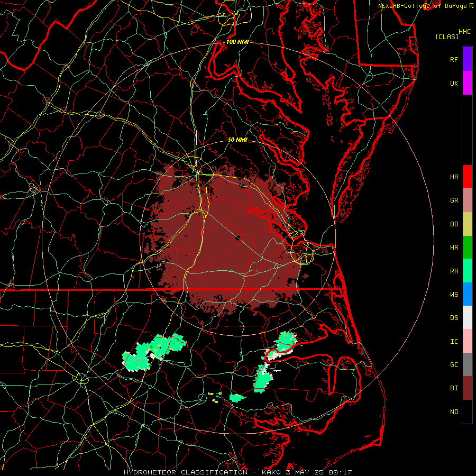The height and width of the screenshot is (476, 476).
Task: Click the BI legend label
Action: [x=454, y=388]
